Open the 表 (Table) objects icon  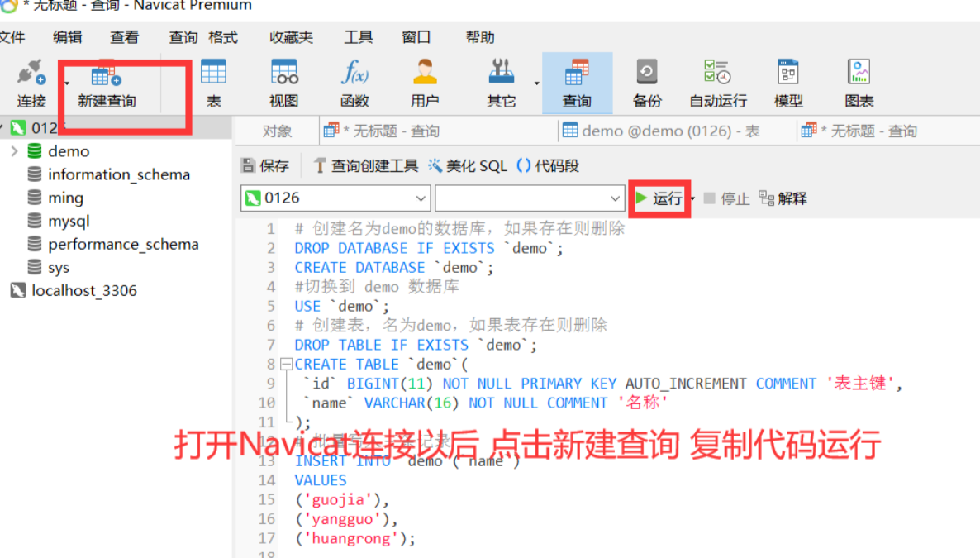pos(214,83)
